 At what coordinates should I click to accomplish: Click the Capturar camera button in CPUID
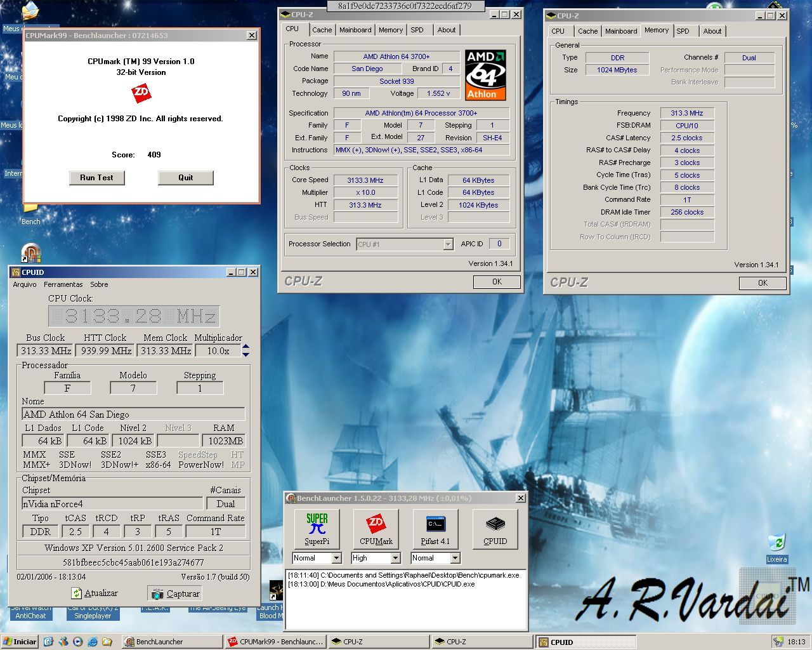point(174,594)
